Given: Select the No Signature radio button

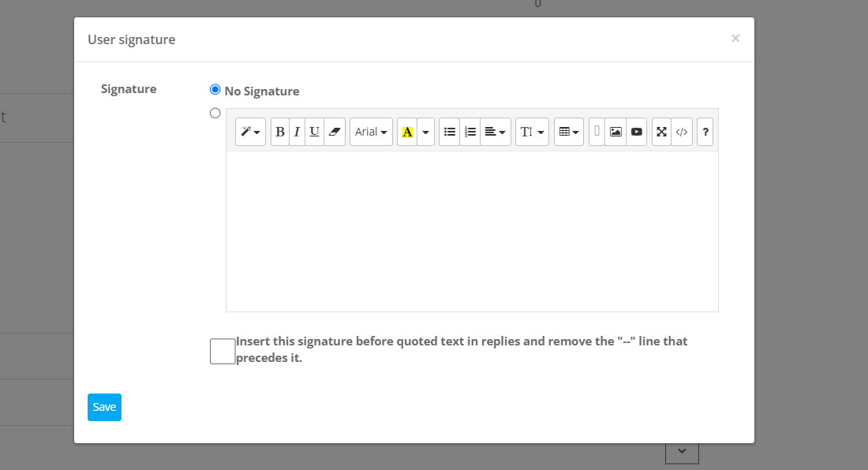Looking at the screenshot, I should (x=215, y=90).
